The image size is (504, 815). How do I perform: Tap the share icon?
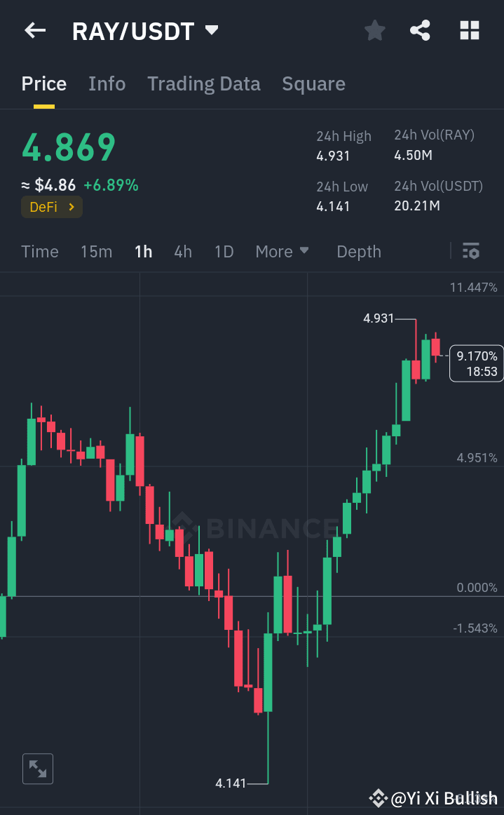coord(420,30)
